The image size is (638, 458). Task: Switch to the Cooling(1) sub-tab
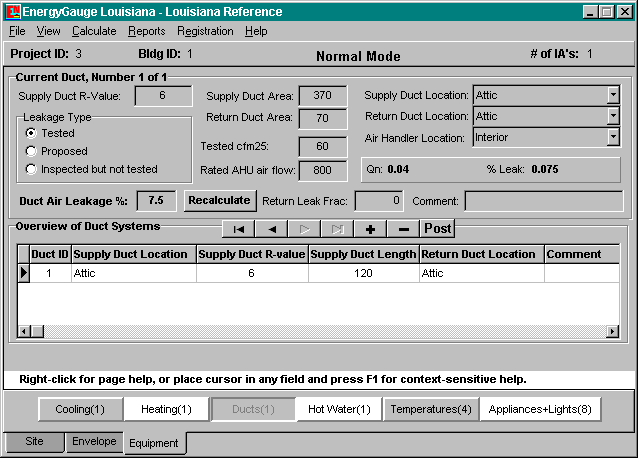coord(80,409)
